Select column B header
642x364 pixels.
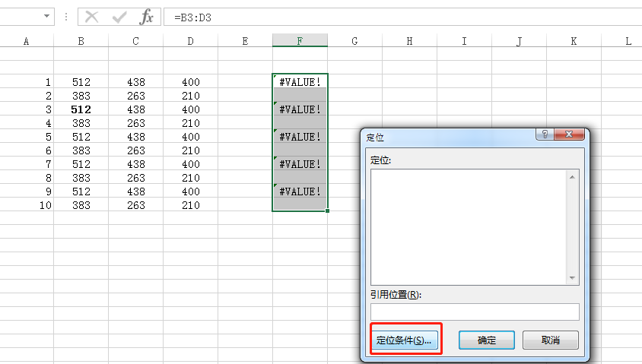click(81, 41)
